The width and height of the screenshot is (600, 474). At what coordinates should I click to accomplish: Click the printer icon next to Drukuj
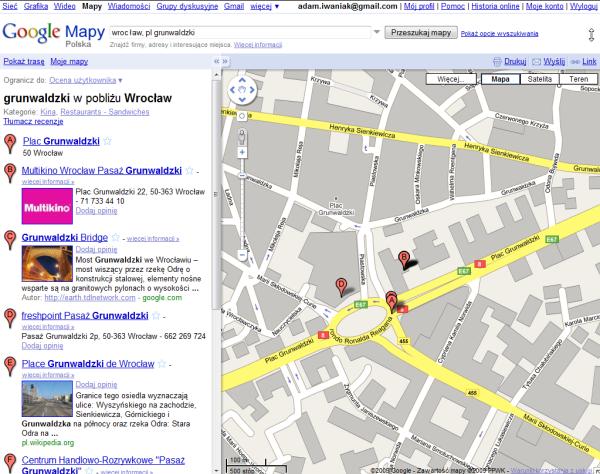pyautogui.click(x=497, y=62)
